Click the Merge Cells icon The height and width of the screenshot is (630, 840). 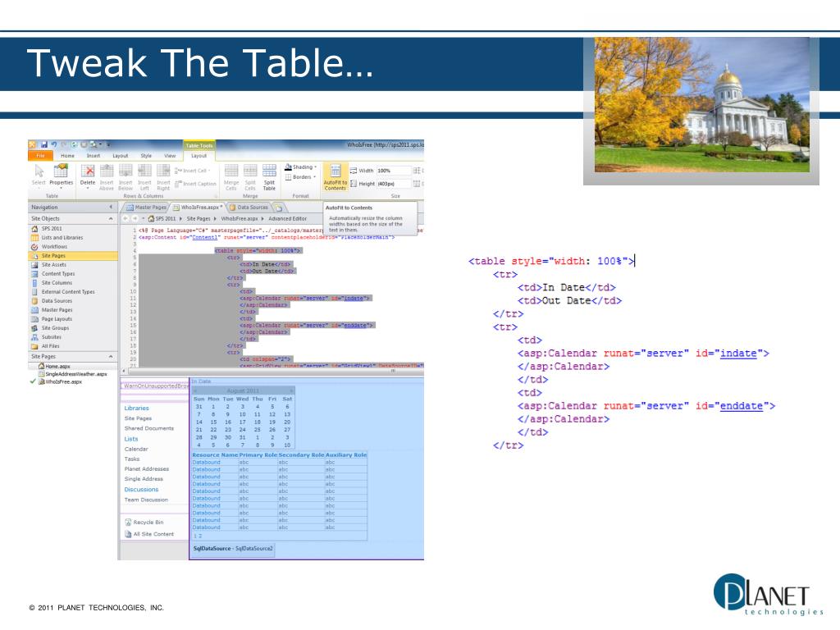(231, 171)
